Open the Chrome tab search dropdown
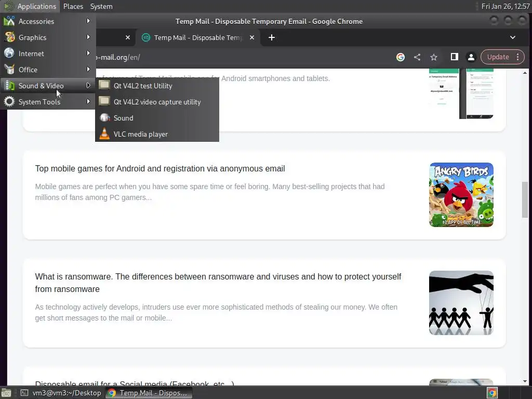The height and width of the screenshot is (399, 532). pyautogui.click(x=513, y=37)
